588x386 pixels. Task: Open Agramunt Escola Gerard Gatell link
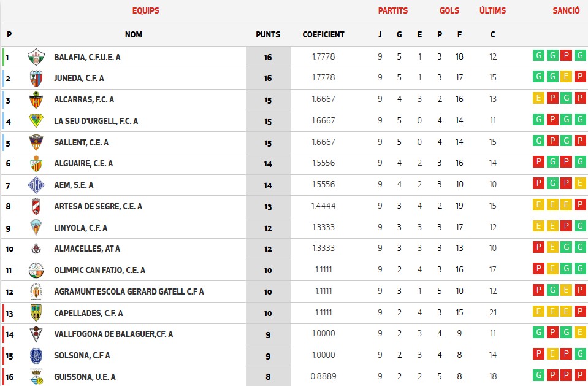pos(129,291)
